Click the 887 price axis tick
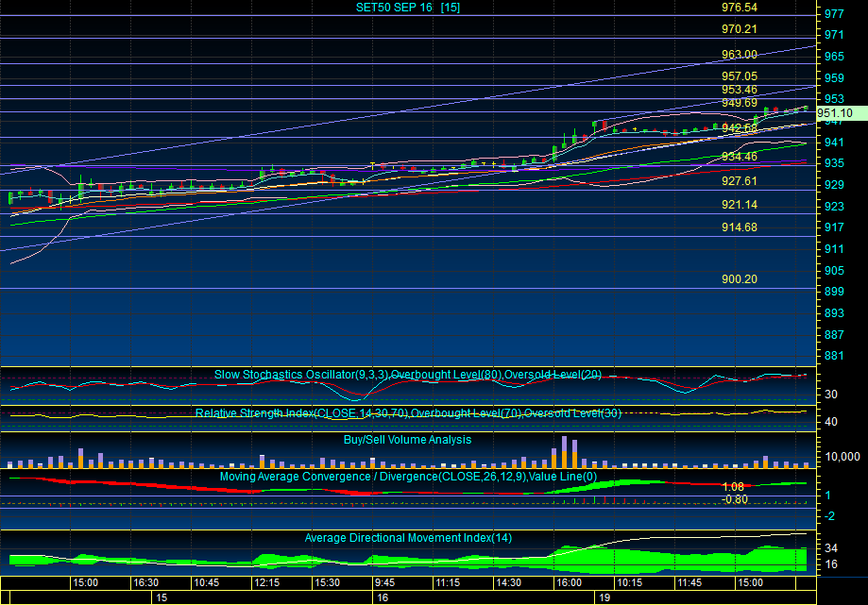868x605 pixels. [x=834, y=334]
